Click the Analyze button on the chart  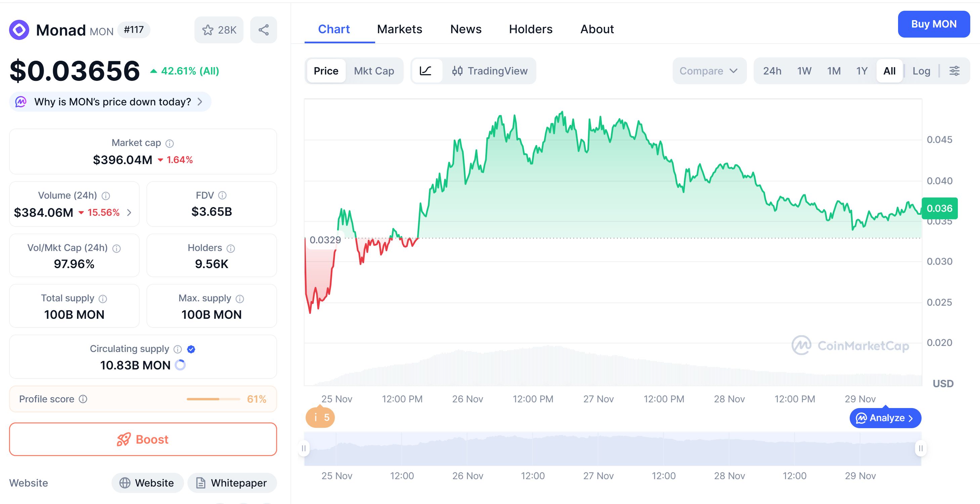(x=885, y=418)
